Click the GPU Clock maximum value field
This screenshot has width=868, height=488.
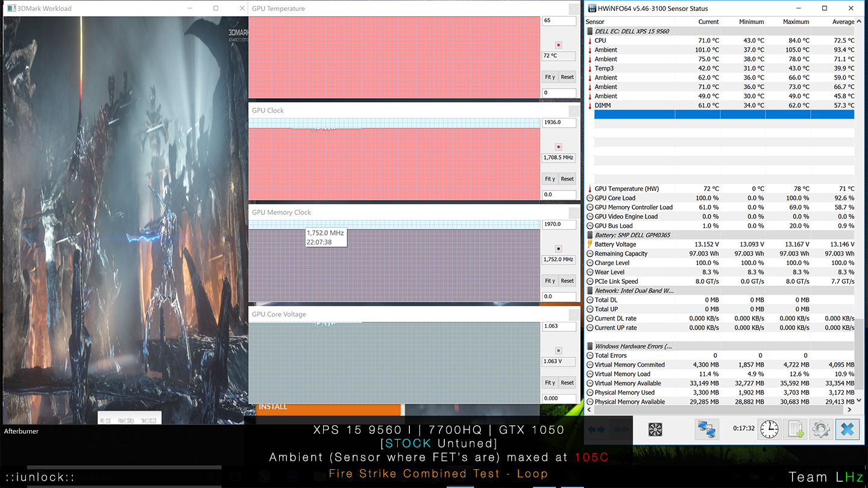point(559,122)
